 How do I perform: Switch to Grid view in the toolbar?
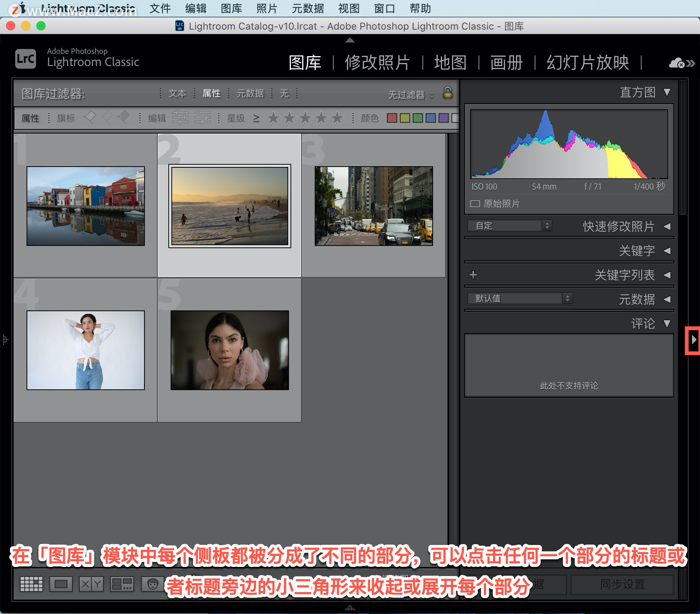click(x=31, y=584)
